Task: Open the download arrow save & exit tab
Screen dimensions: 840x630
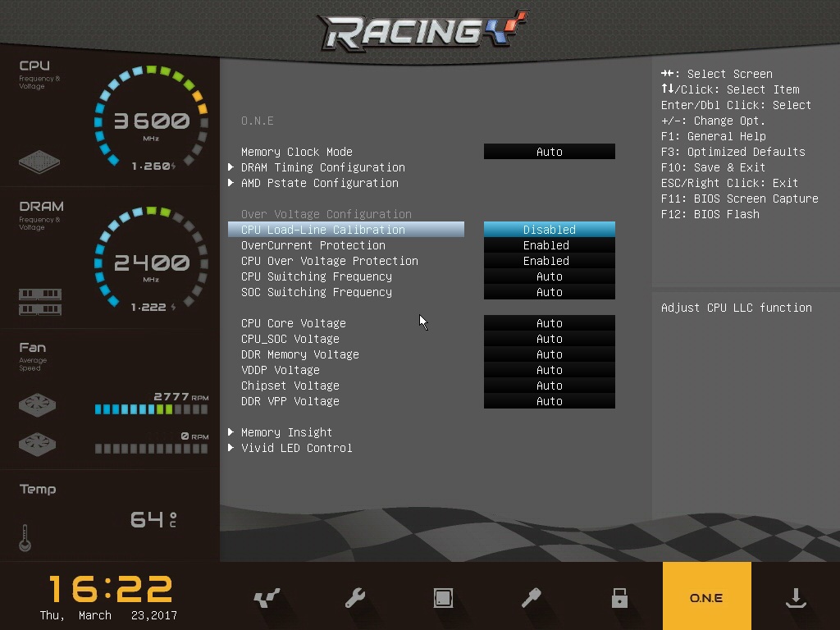Action: tap(796, 597)
